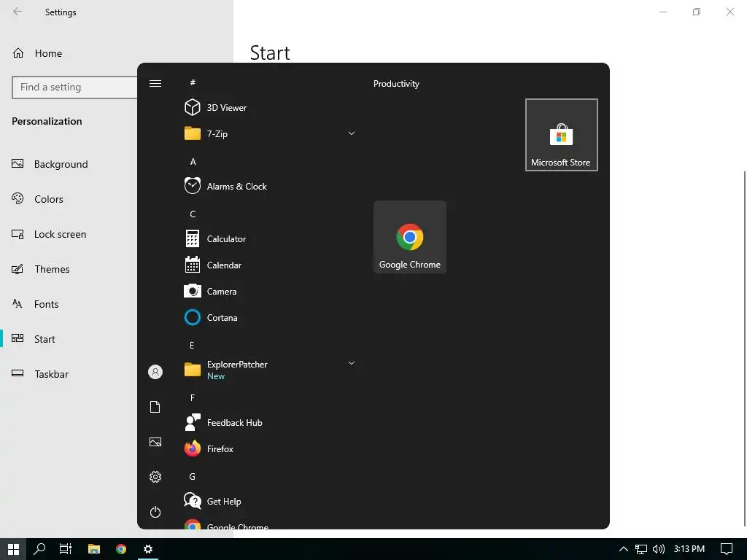Launch the Camera app
The image size is (747, 560).
pos(270,291)
